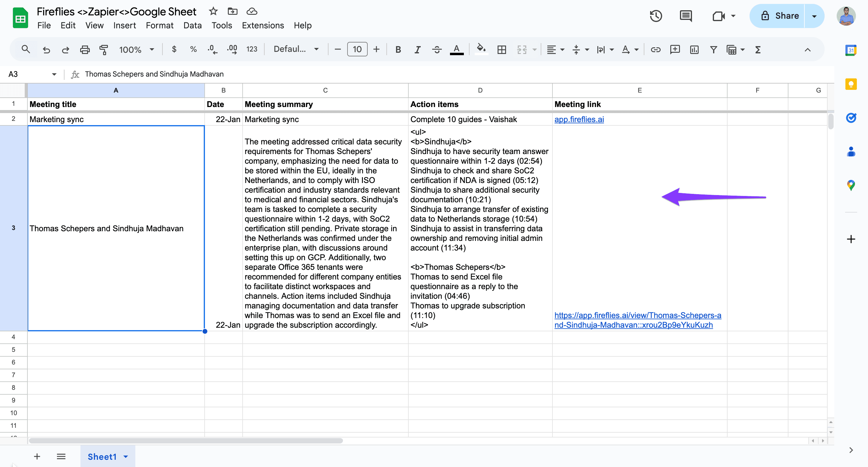Click the redo arrow icon
Image resolution: width=868 pixels, height=467 pixels.
[65, 50]
